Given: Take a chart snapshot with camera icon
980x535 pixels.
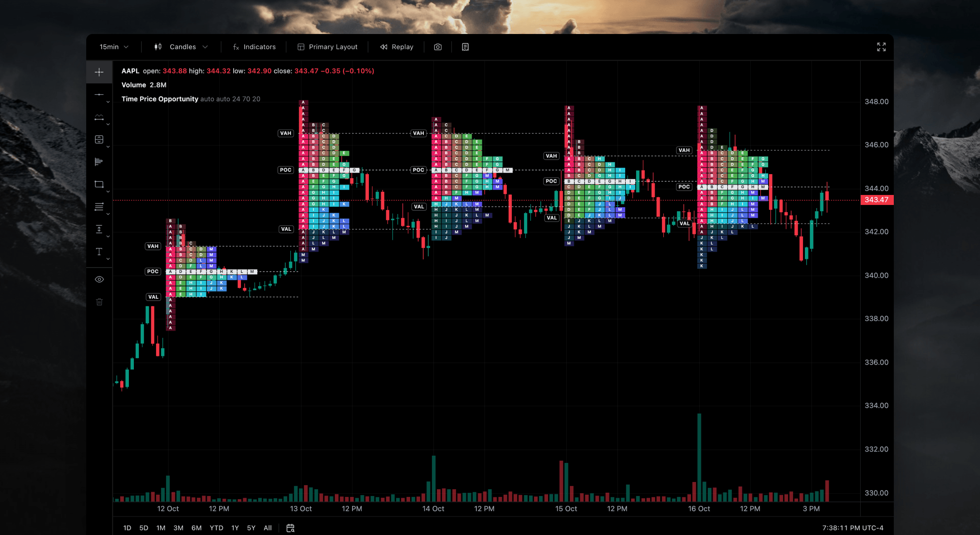Looking at the screenshot, I should point(438,47).
